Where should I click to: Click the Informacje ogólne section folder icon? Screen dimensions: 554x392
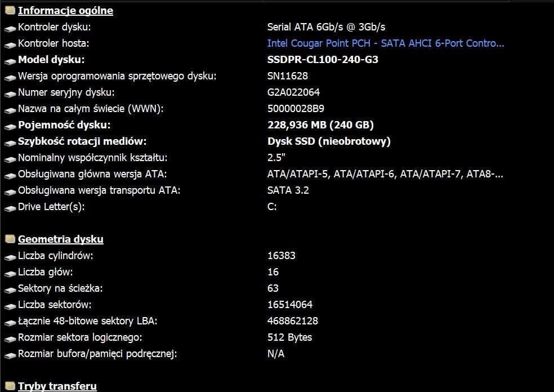[10, 10]
